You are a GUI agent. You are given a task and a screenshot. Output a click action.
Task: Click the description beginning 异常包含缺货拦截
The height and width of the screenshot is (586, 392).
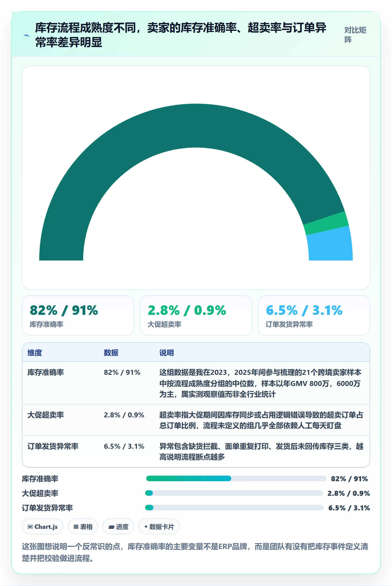[261, 452]
